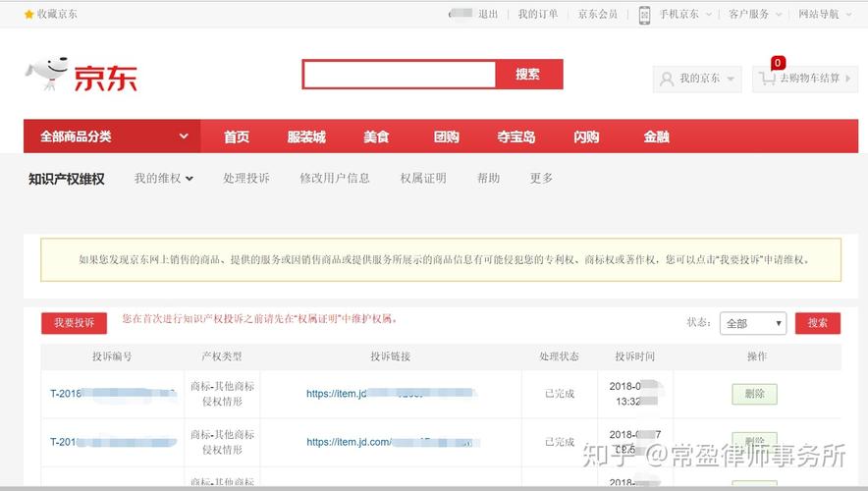Open 京东会员 link
The image size is (868, 491).
[598, 15]
